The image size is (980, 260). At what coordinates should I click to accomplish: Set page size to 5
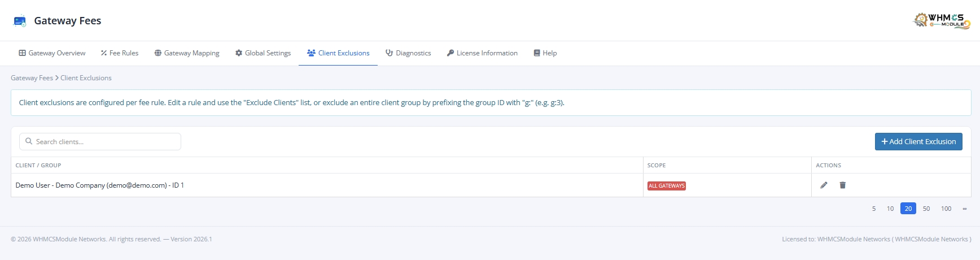click(874, 209)
